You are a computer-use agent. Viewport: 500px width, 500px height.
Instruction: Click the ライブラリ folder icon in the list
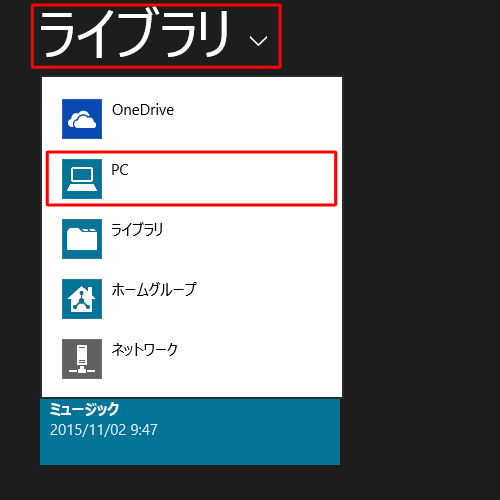point(82,239)
